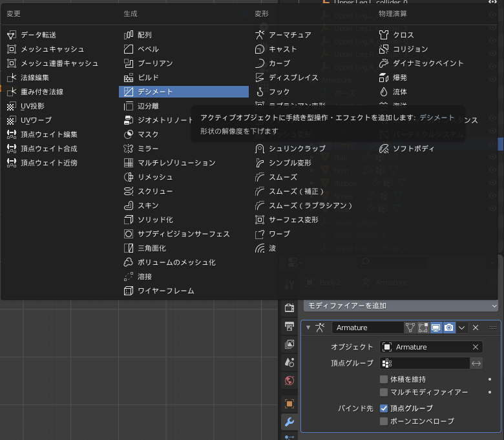
Task: Click the スキン skin icon
Action: click(x=128, y=205)
